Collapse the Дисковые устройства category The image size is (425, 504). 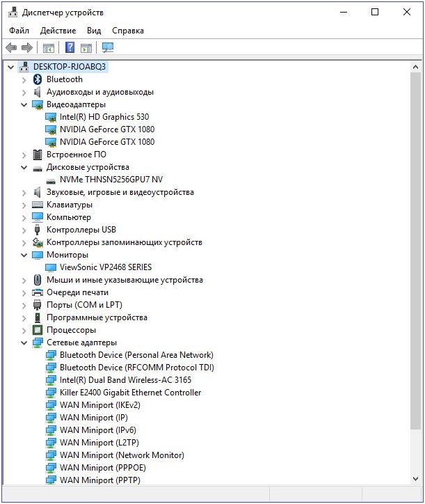pyautogui.click(x=24, y=167)
